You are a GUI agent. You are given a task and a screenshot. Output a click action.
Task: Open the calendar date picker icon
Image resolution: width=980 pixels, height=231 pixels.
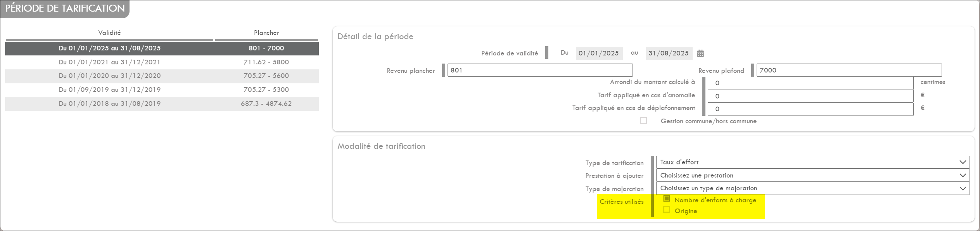click(700, 53)
